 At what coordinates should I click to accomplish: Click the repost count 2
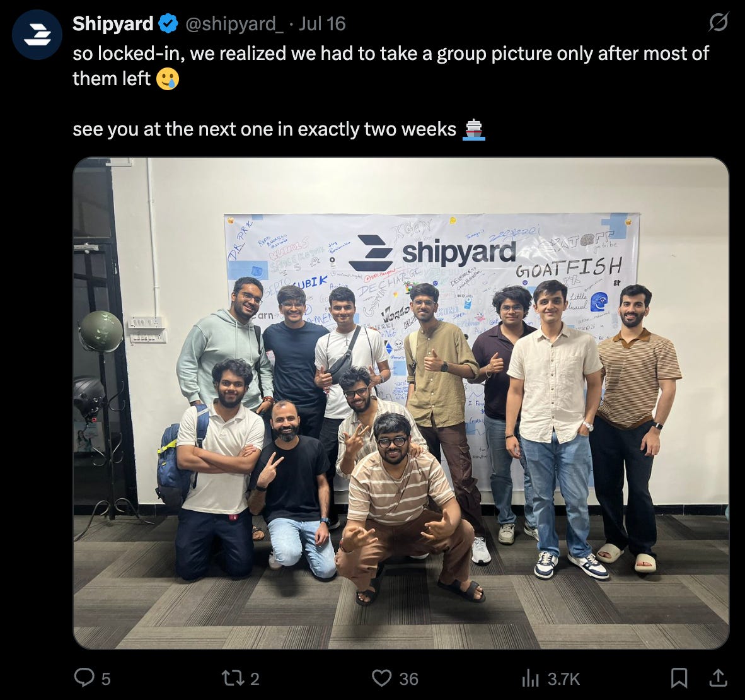click(x=255, y=679)
